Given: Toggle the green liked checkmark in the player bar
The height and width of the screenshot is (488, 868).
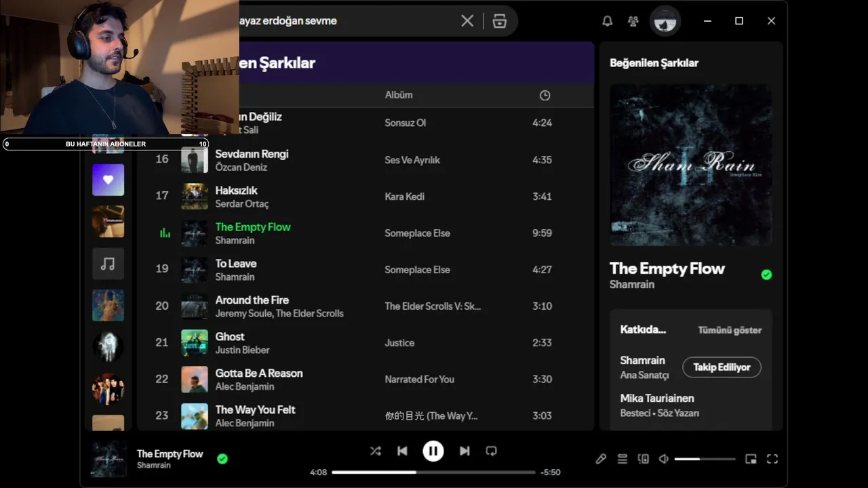Looking at the screenshot, I should pos(222,459).
